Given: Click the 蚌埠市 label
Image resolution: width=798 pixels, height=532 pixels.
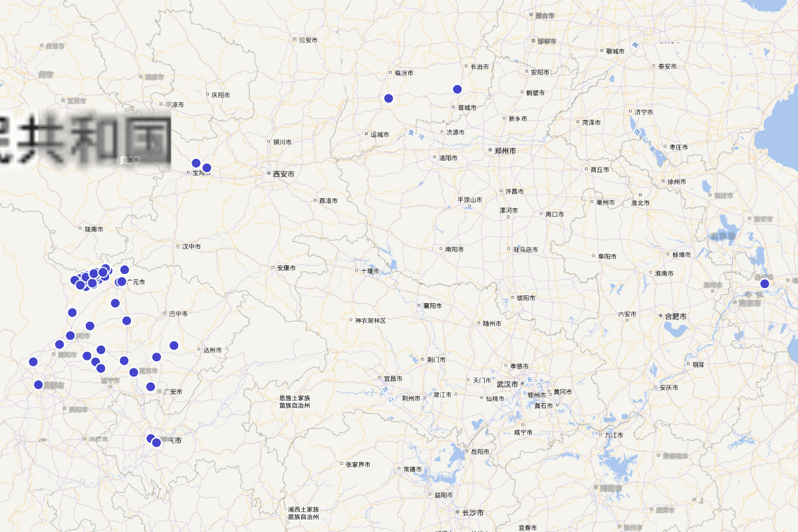Looking at the screenshot, I should point(682,254).
